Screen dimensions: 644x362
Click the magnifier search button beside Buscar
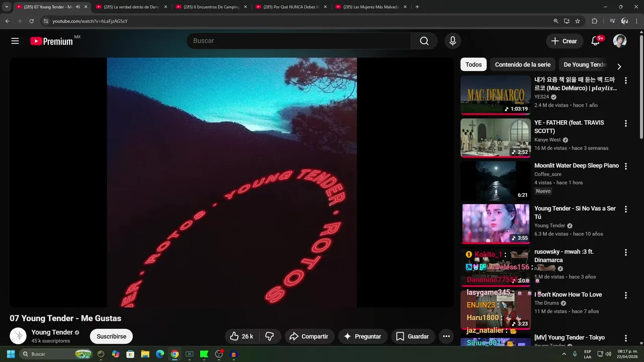[424, 41]
